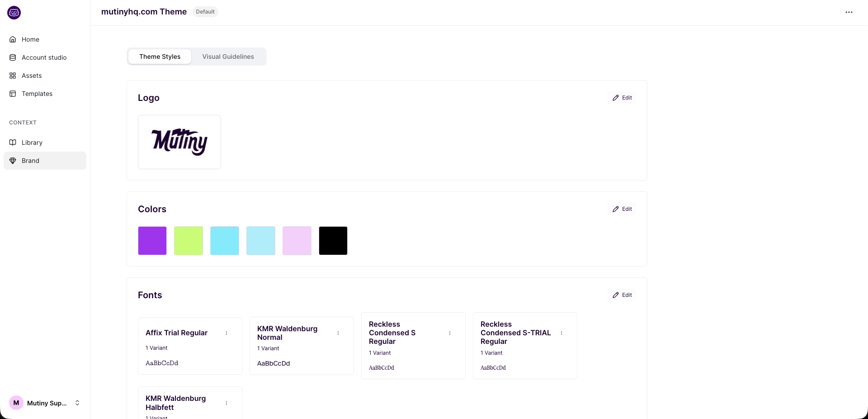The width and height of the screenshot is (868, 419).
Task: Click the Templates layout icon
Action: click(x=13, y=94)
